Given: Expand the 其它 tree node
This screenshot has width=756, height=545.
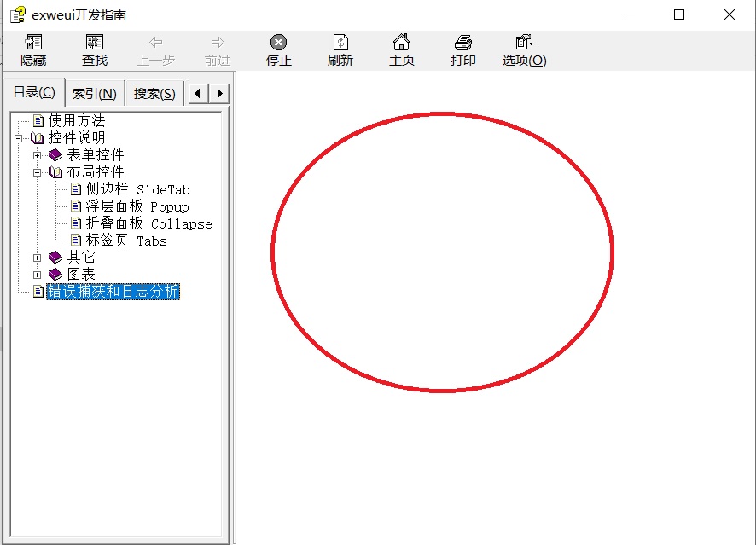Looking at the screenshot, I should (38, 258).
